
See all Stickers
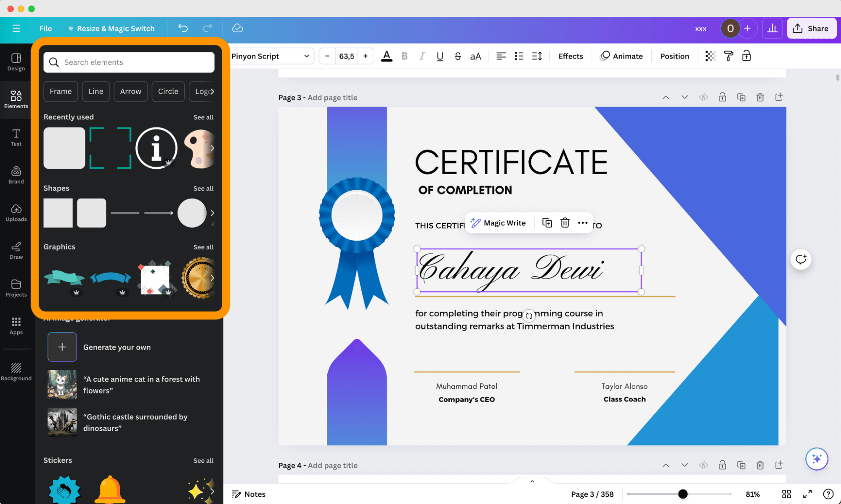pos(203,460)
